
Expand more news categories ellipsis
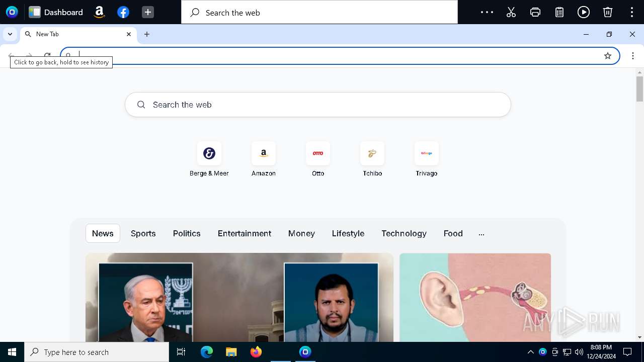tap(481, 234)
